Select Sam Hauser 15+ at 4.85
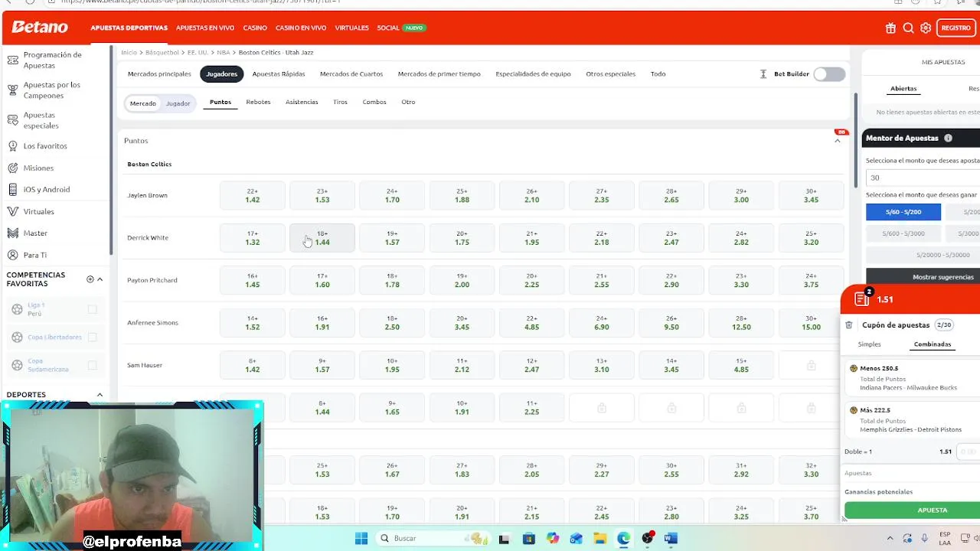 [x=741, y=365]
